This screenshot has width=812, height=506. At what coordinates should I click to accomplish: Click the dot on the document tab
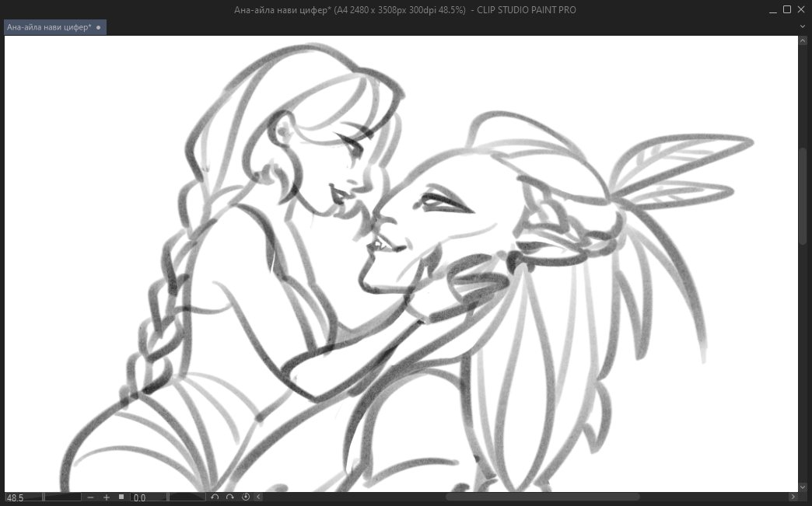(99, 27)
